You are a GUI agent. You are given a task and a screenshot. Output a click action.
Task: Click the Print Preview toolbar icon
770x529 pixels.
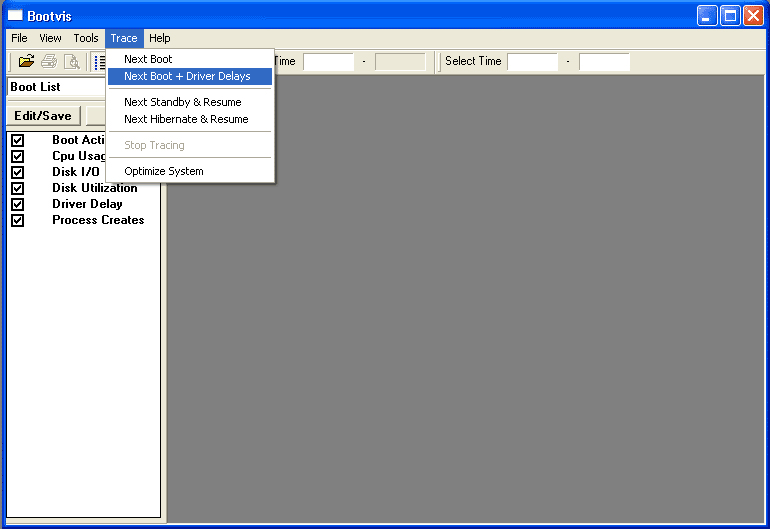[72, 61]
